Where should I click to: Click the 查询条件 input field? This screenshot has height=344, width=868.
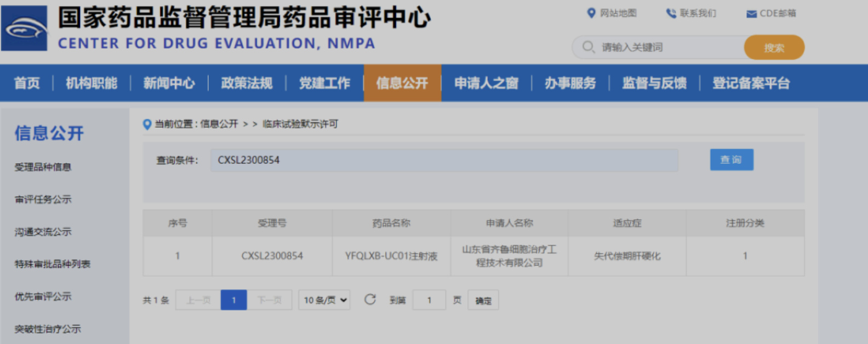click(444, 160)
